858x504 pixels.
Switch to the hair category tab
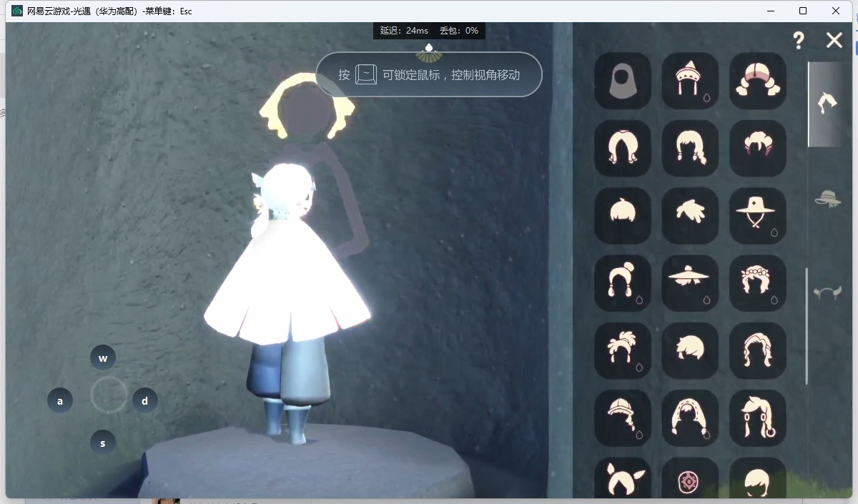(827, 104)
